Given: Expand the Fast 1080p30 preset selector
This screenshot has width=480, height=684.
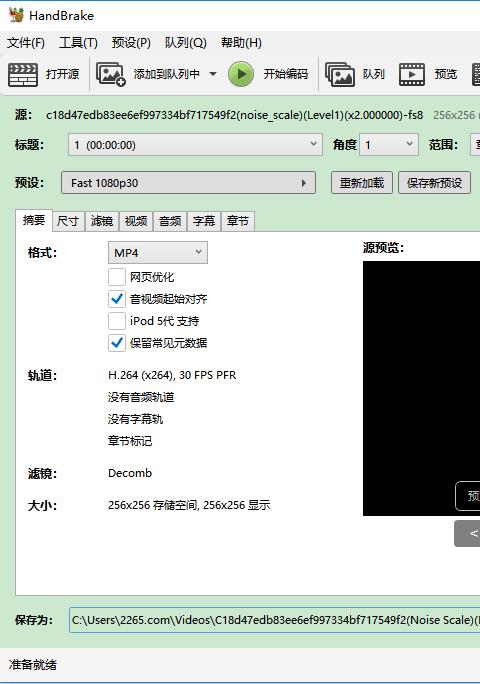Looking at the screenshot, I should pyautogui.click(x=188, y=183).
